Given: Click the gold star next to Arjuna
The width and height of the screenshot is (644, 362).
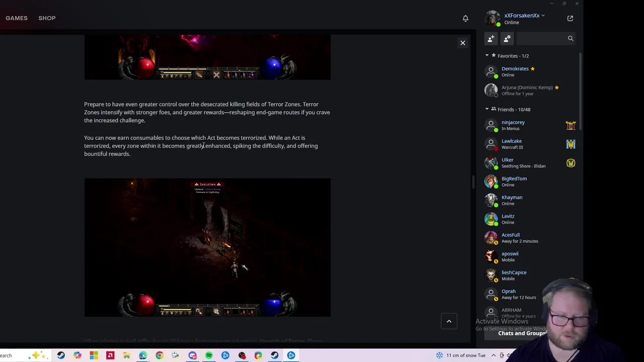Looking at the screenshot, I should tap(556, 87).
